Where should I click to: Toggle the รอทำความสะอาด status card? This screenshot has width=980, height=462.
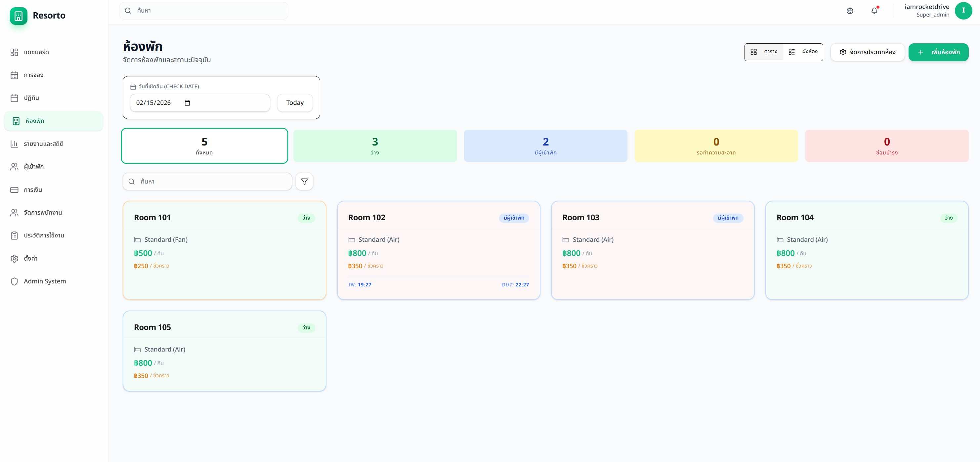click(x=716, y=146)
